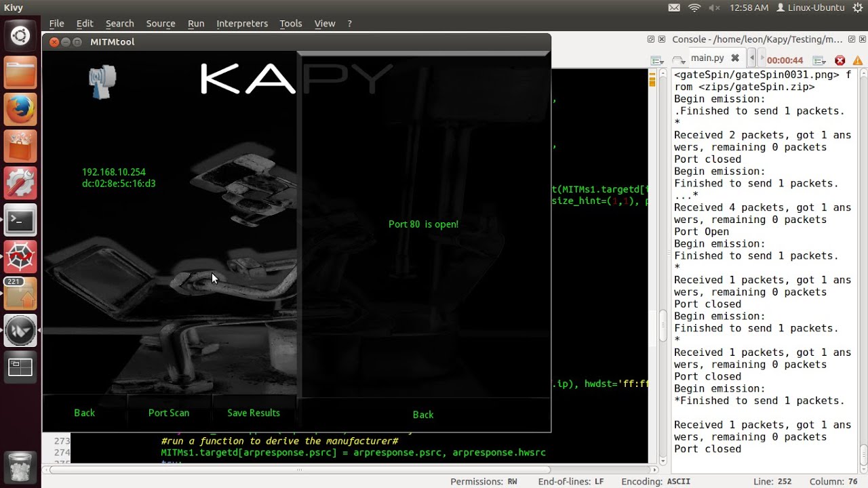The height and width of the screenshot is (488, 868).
Task: Click the 'Port 80 is open!' message
Action: (x=423, y=224)
